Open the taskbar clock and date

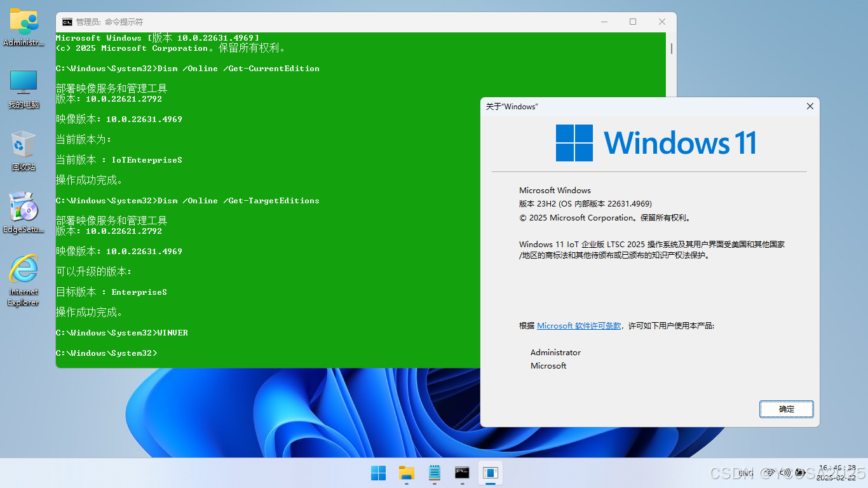[x=836, y=472]
